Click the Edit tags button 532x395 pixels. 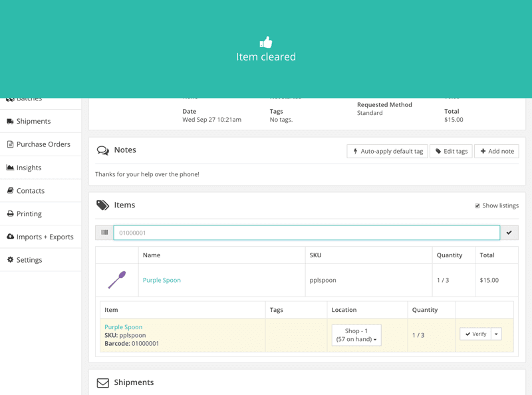coord(451,152)
